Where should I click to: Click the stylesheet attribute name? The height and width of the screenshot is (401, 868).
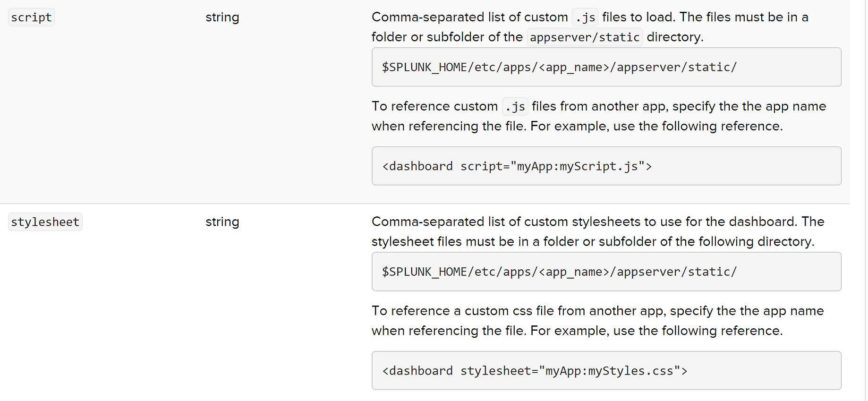coord(45,222)
